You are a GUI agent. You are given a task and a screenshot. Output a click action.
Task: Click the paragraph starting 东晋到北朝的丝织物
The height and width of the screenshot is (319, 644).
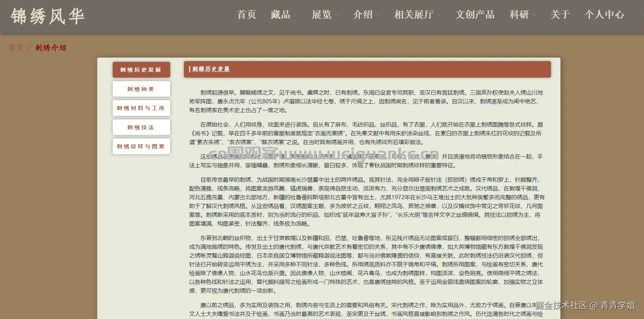(366, 264)
